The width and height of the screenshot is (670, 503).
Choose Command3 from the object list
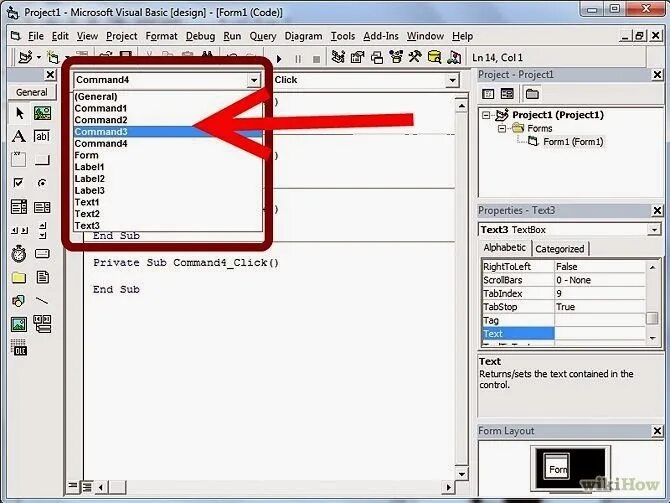[x=168, y=132]
